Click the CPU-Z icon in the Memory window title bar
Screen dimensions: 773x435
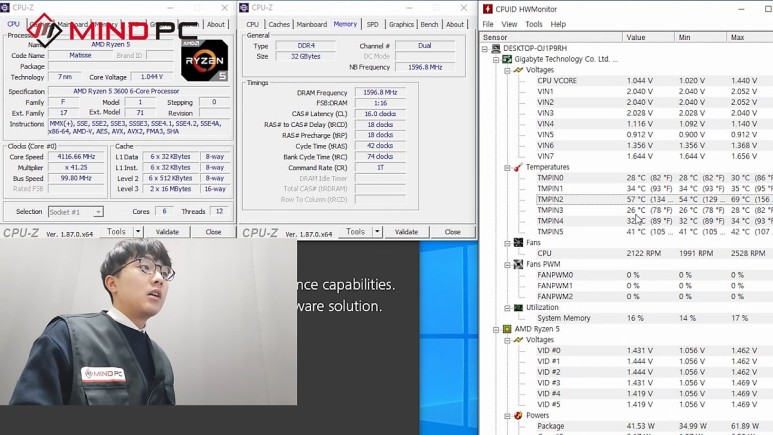[244, 7]
